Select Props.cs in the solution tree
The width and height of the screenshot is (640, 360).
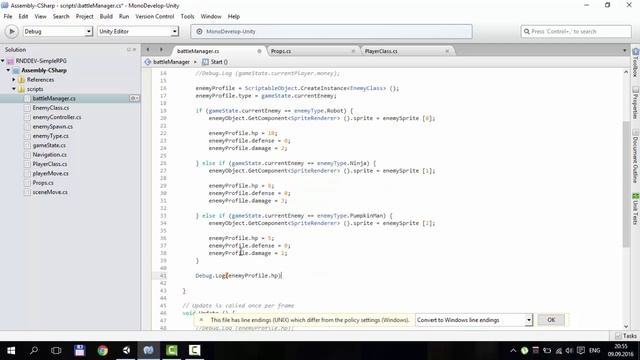43,183
